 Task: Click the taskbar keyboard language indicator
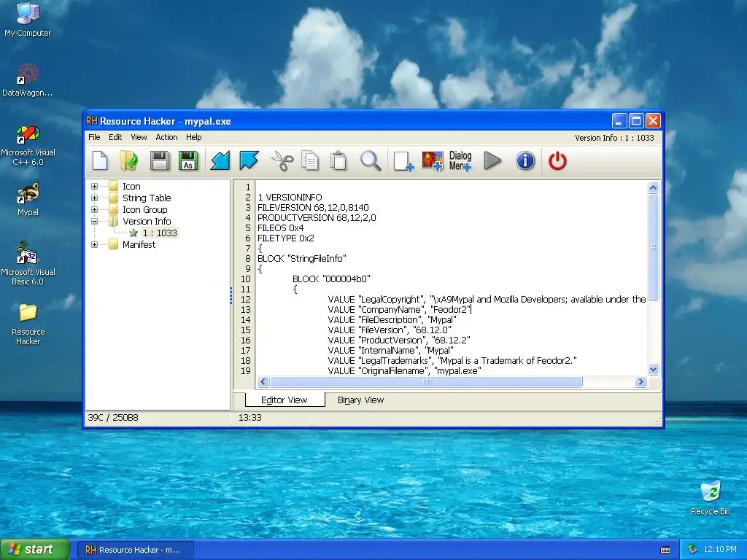tap(665, 550)
